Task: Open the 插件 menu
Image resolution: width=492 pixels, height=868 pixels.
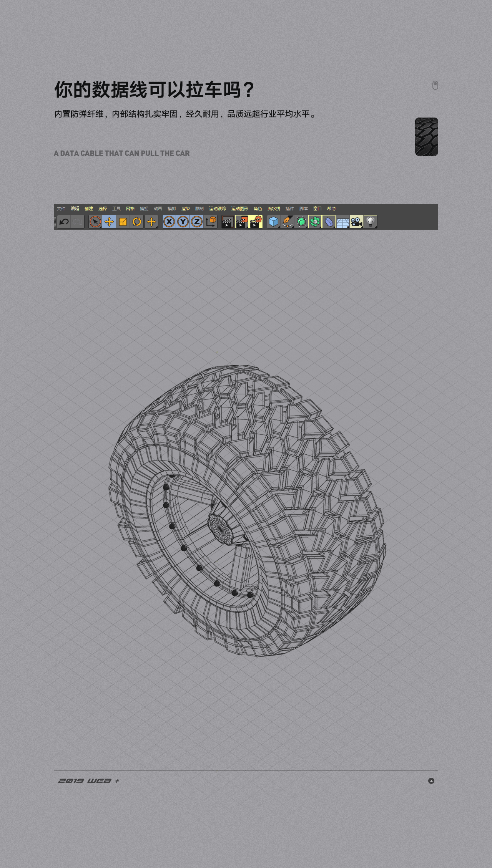Action: pyautogui.click(x=290, y=209)
